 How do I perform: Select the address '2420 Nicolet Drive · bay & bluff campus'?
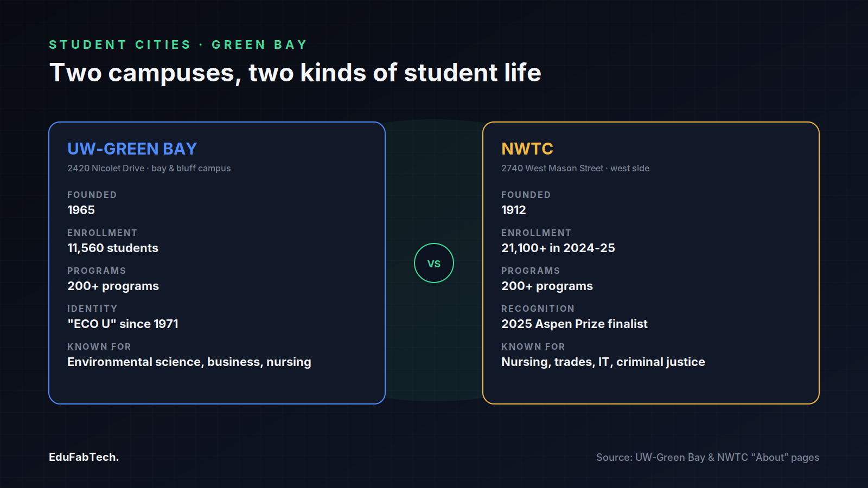(149, 169)
